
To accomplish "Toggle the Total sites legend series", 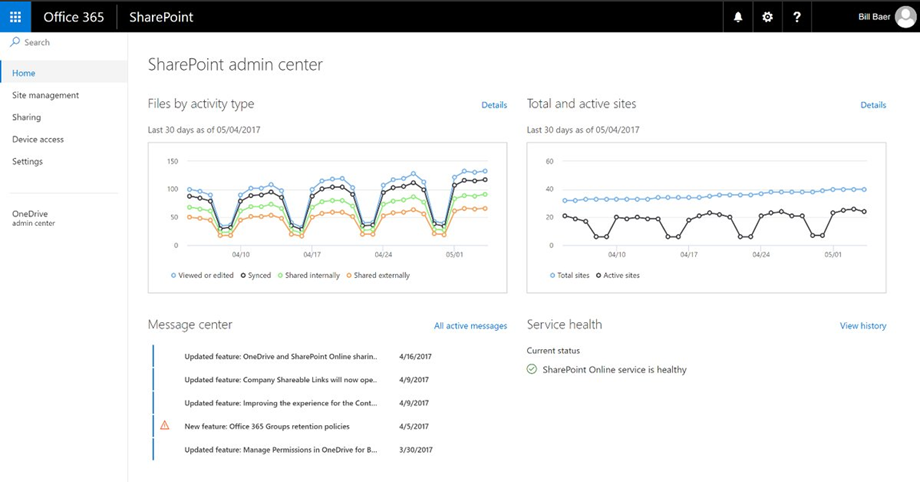I will (569, 275).
